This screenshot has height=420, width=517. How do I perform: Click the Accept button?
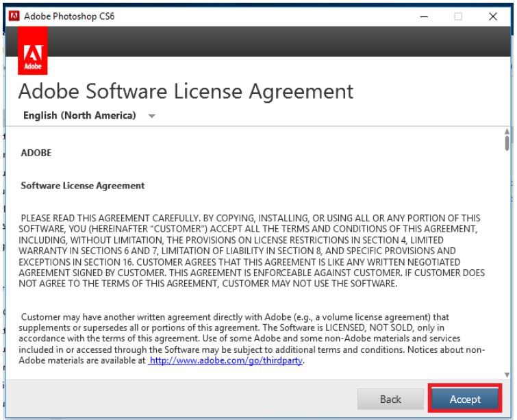(x=465, y=399)
